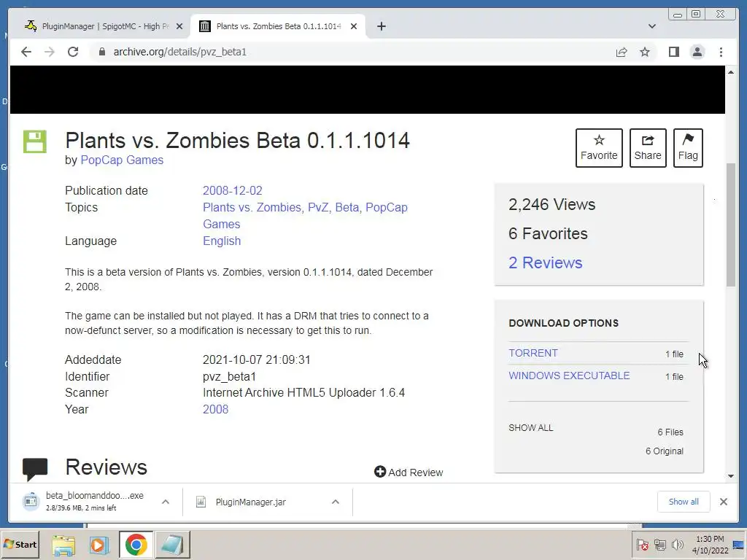Open the 2008 year link

point(215,409)
